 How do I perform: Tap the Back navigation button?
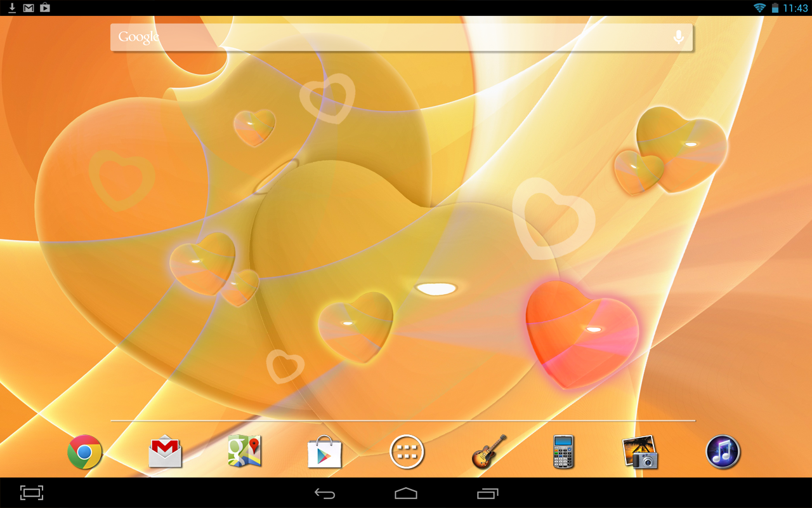(x=325, y=493)
